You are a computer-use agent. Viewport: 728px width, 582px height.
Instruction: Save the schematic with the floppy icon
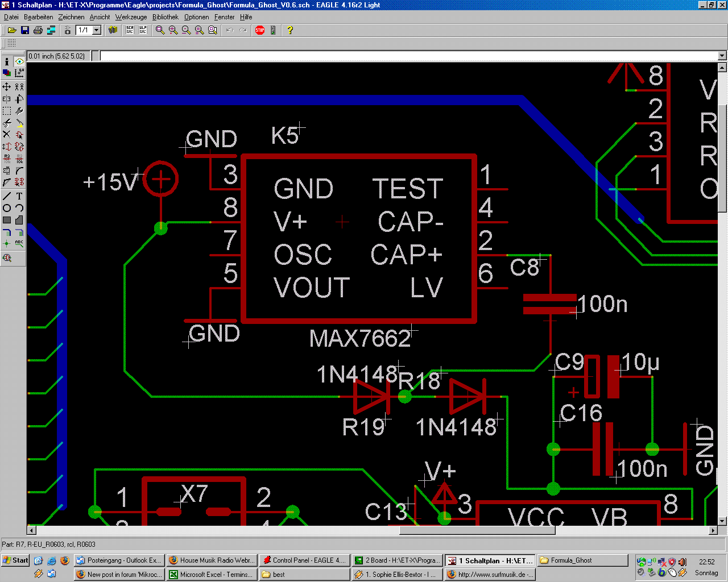click(24, 30)
